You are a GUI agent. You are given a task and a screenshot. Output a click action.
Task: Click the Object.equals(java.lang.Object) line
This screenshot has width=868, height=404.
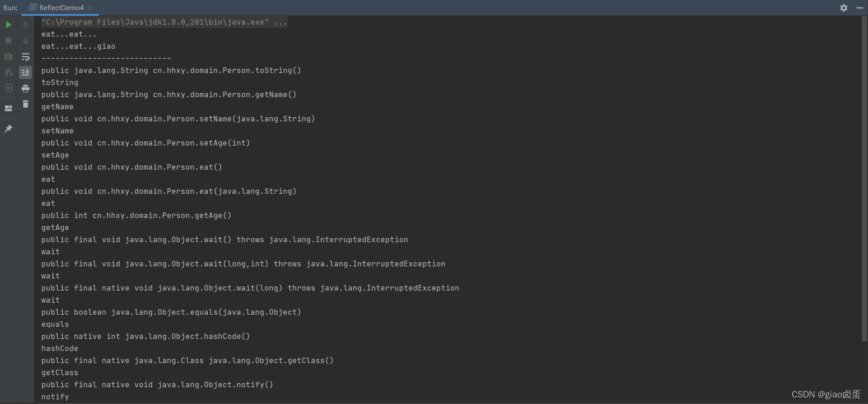pos(171,312)
